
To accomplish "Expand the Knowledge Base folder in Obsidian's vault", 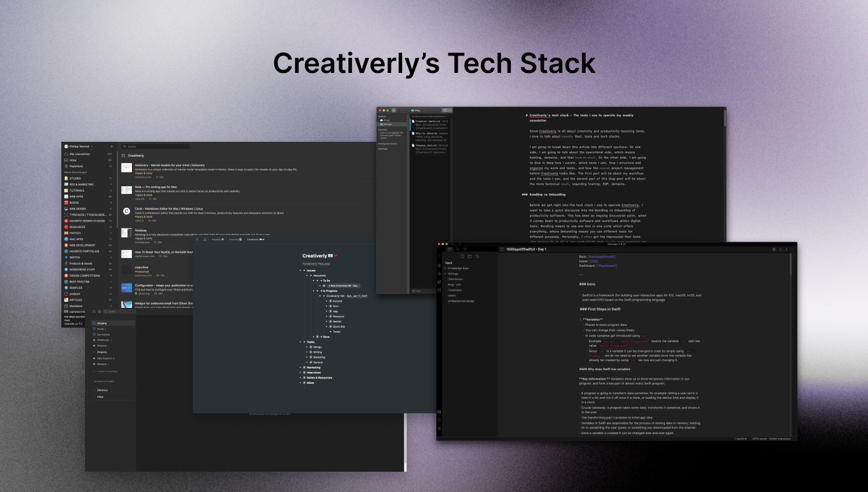I will (x=458, y=269).
